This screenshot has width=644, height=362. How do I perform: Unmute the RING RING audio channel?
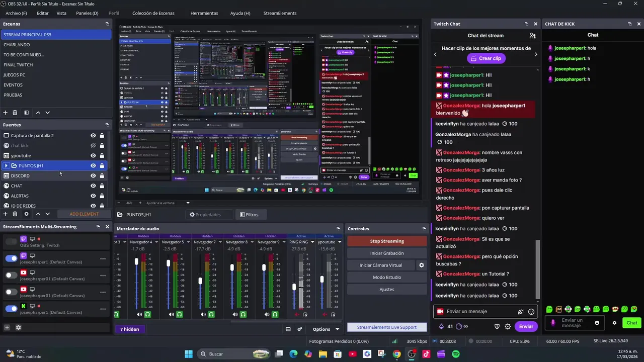click(x=297, y=314)
